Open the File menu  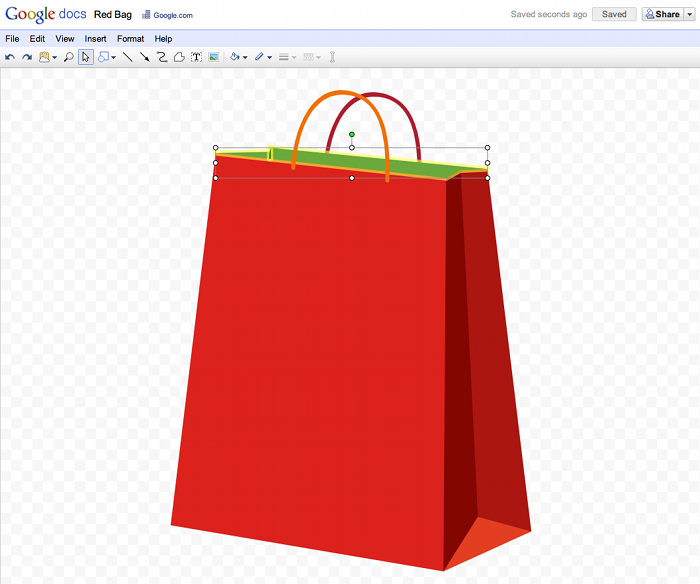(x=12, y=39)
